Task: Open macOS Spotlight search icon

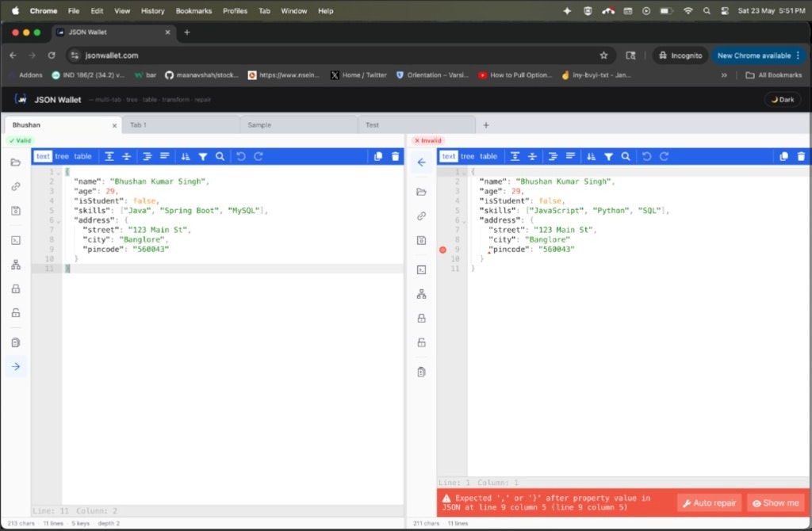Action: click(707, 11)
